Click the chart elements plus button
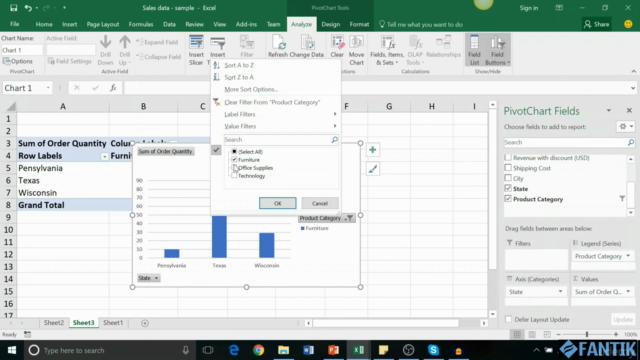 tap(372, 150)
